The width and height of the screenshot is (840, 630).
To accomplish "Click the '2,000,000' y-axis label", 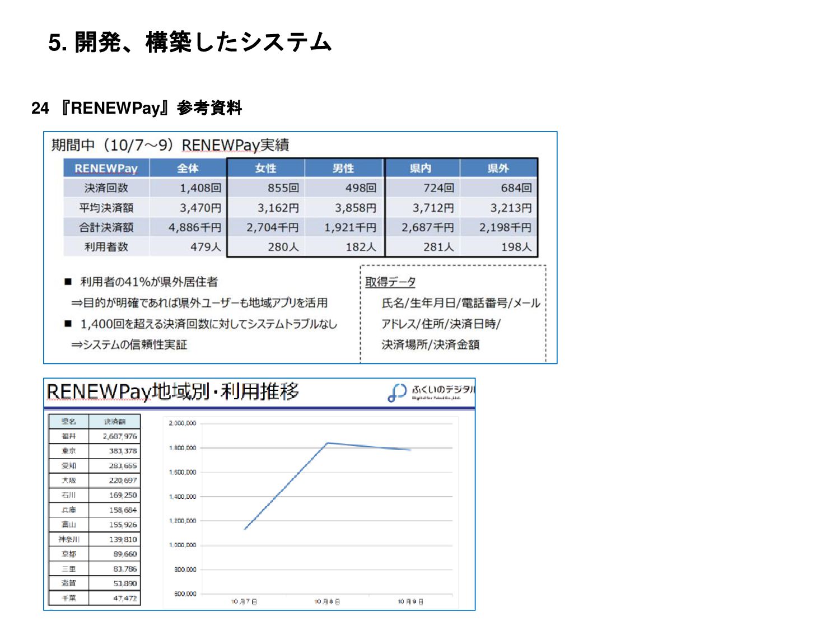I will click(183, 423).
